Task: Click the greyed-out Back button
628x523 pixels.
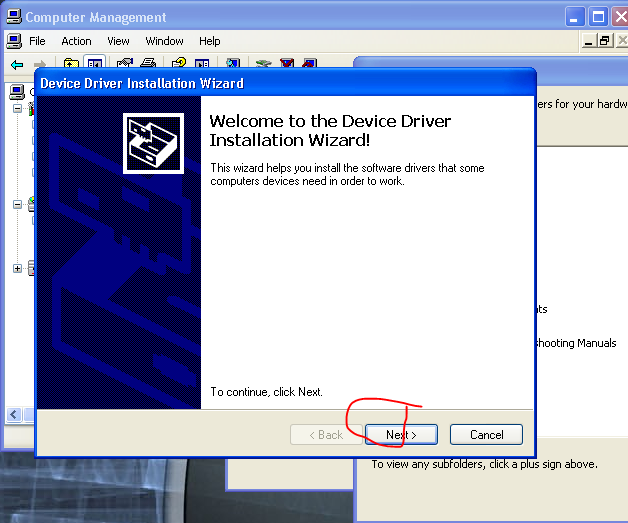Action: [326, 434]
